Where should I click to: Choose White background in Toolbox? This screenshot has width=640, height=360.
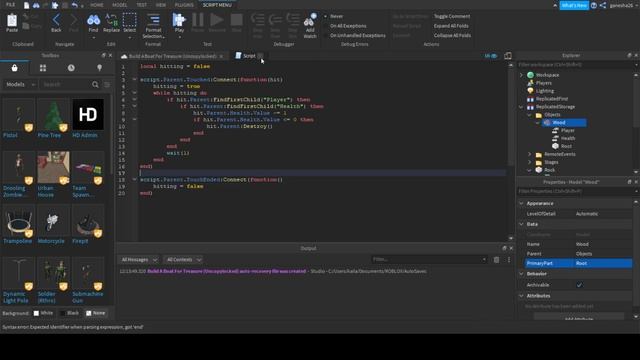tap(43, 313)
